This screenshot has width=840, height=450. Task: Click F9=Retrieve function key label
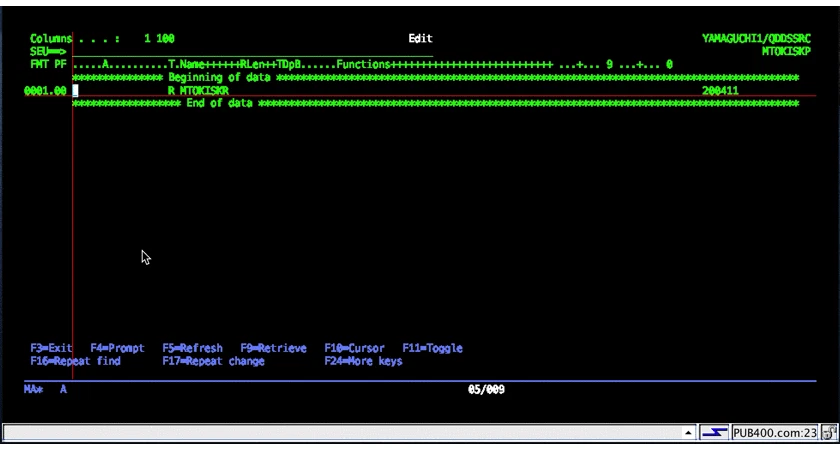click(273, 348)
